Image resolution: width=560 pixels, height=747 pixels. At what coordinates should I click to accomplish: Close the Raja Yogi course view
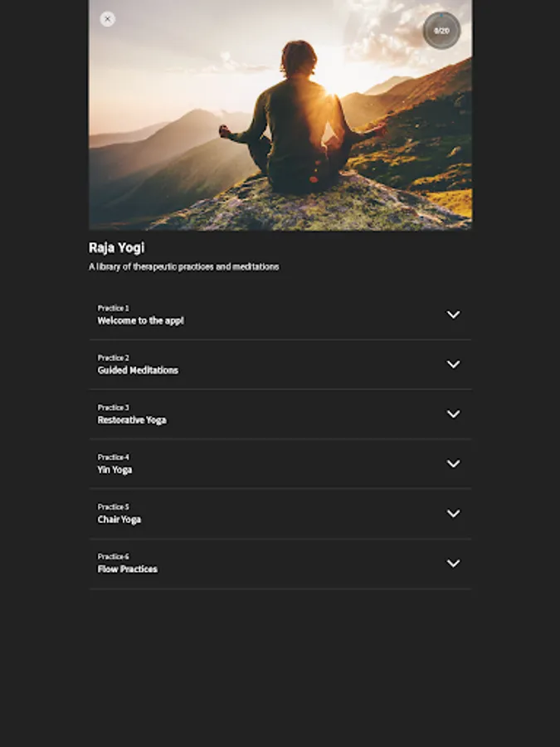108,19
